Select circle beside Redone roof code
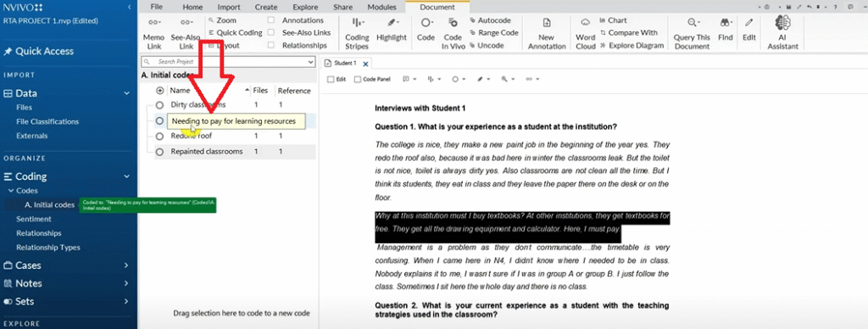This screenshot has height=329, width=868. click(x=159, y=136)
